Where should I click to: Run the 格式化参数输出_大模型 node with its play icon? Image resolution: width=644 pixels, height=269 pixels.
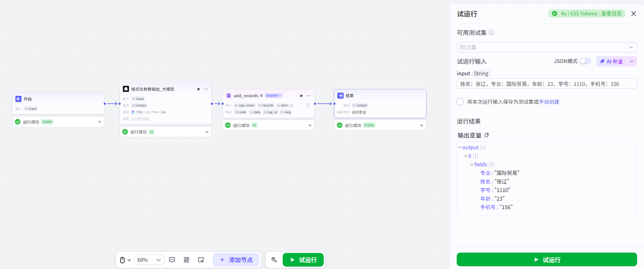(x=199, y=89)
